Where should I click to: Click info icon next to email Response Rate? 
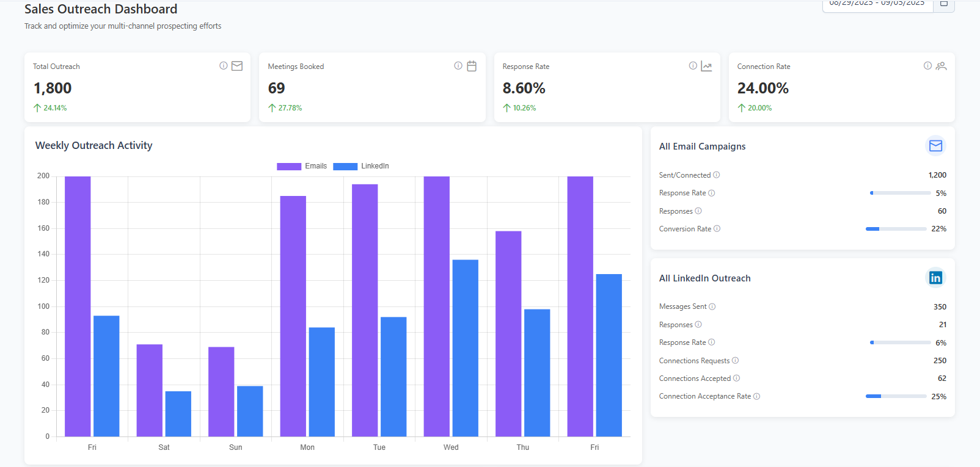(x=712, y=193)
